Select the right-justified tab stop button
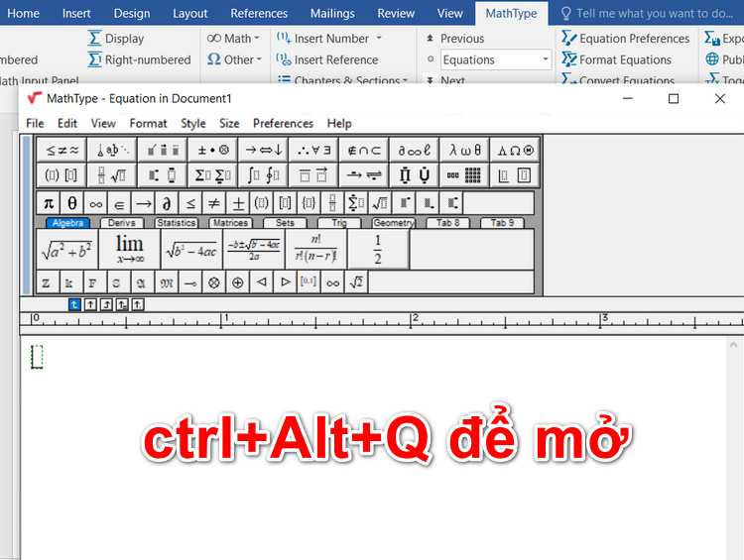The width and height of the screenshot is (744, 560). (x=106, y=304)
